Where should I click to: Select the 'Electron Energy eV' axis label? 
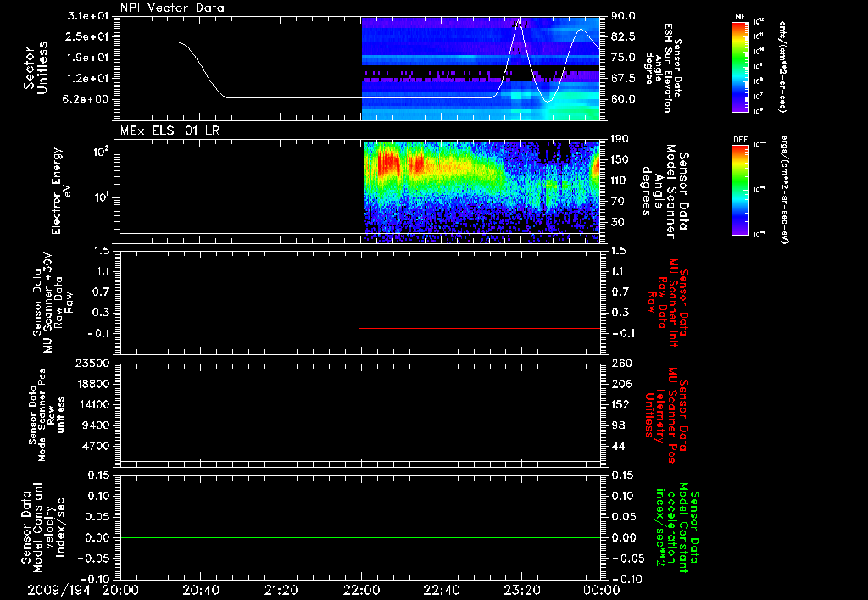pos(61,191)
